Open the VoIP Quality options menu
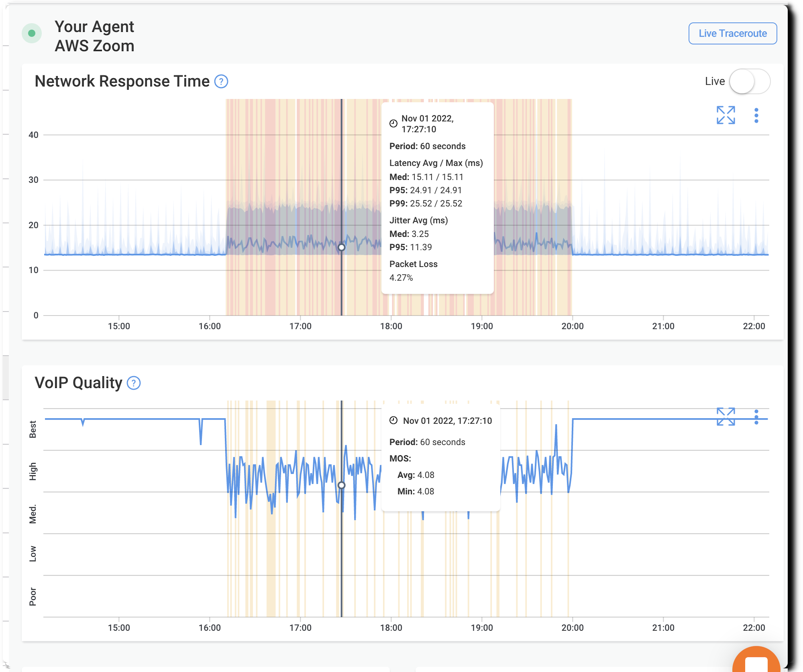The width and height of the screenshot is (803, 672). tap(756, 416)
